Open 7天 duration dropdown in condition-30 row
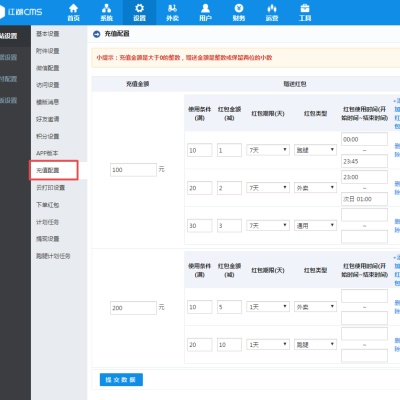 point(268,226)
